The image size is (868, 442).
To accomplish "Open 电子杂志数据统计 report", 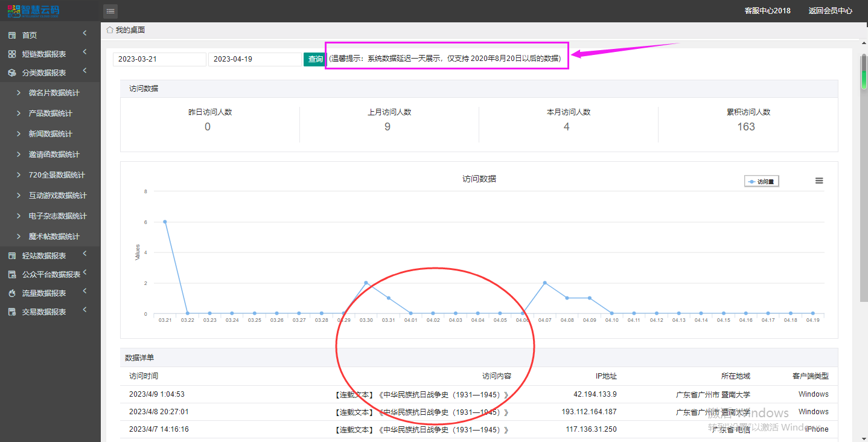I will pyautogui.click(x=57, y=216).
